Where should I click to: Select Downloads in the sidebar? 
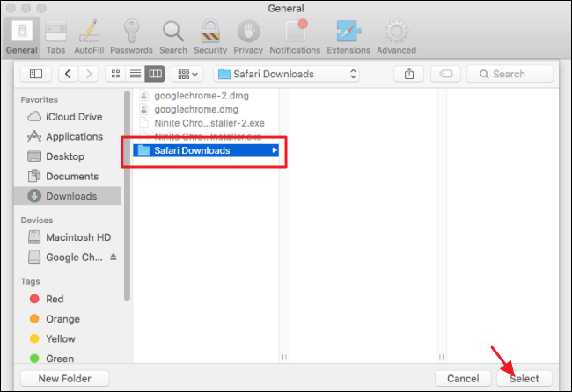(x=68, y=196)
